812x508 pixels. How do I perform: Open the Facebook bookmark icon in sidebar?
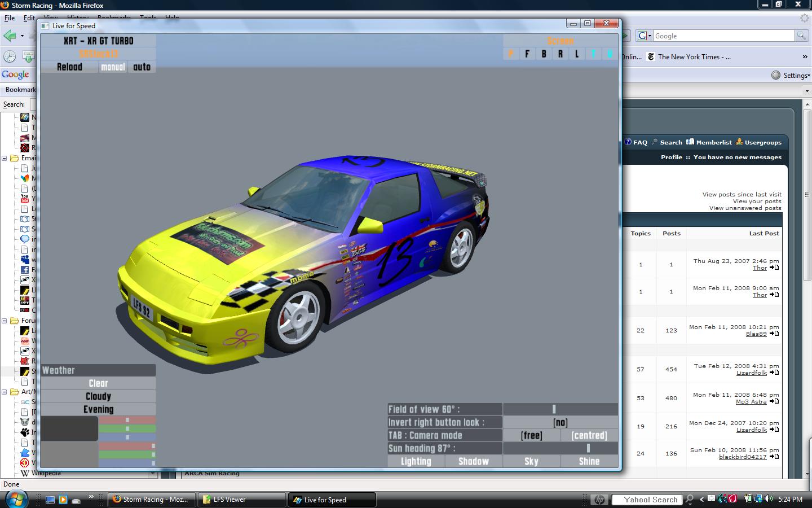[25, 270]
